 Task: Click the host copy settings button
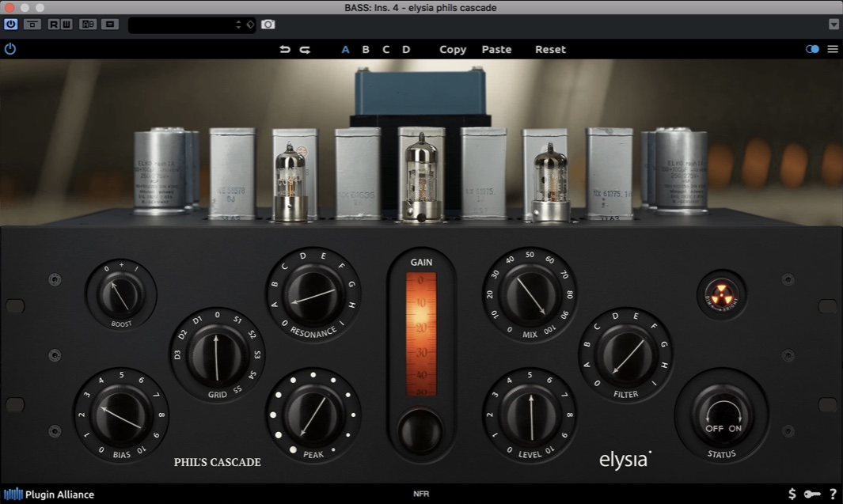110,25
